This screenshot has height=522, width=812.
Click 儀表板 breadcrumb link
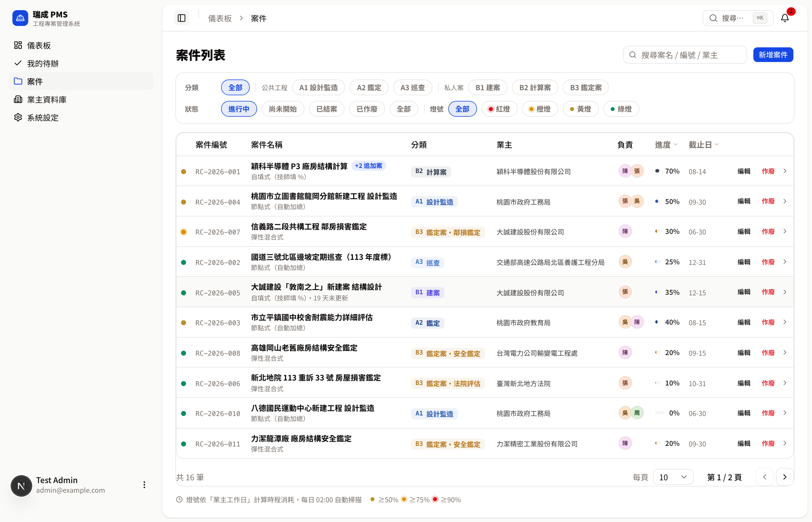coord(220,18)
